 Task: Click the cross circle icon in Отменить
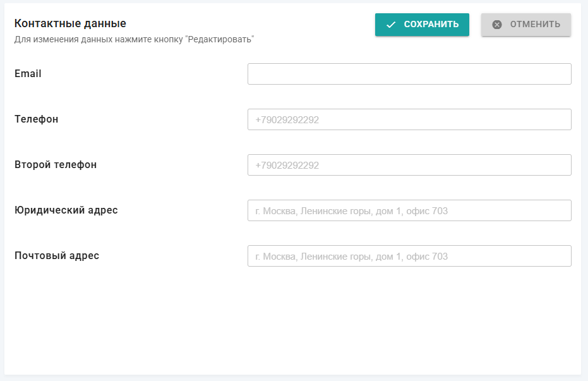pyautogui.click(x=497, y=25)
